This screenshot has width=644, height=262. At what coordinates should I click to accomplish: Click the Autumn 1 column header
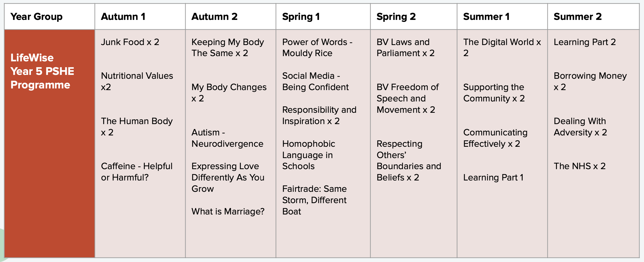point(140,17)
